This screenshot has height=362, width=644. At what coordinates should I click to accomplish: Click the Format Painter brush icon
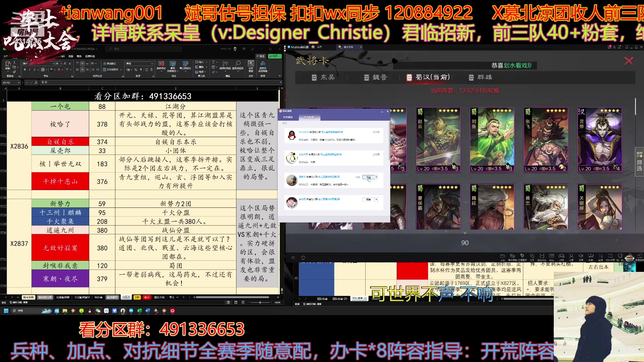pos(14,72)
